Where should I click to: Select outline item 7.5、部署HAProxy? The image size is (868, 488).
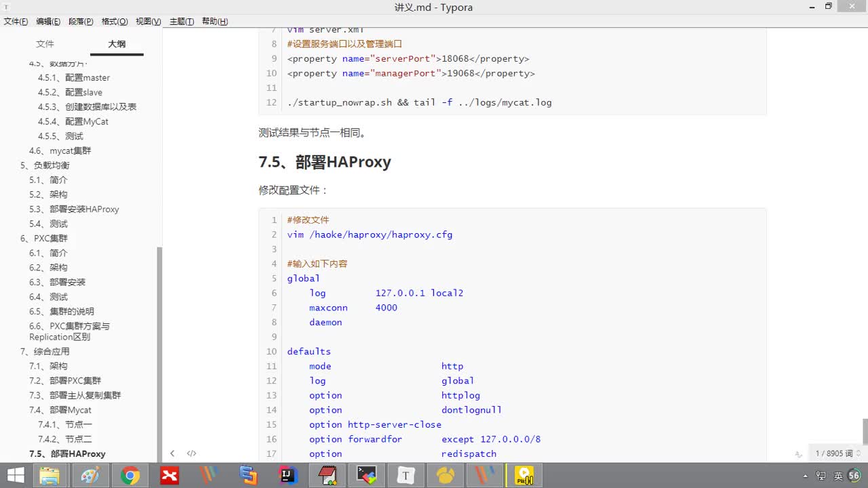(67, 454)
